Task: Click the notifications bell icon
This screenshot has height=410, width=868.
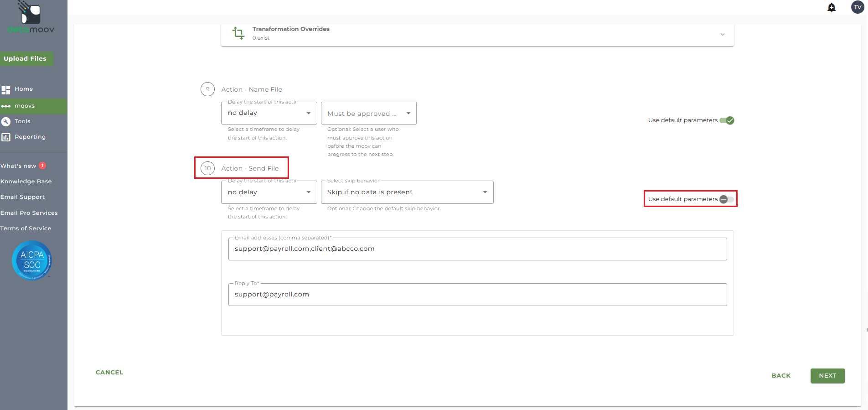Action: 832,7
